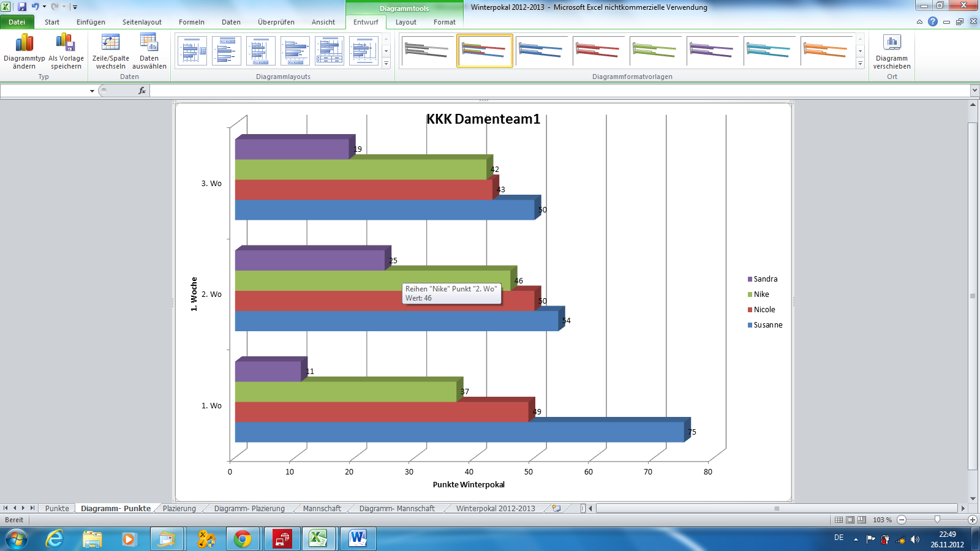The width and height of the screenshot is (980, 551).
Task: Open the Excel help question mark
Action: click(932, 21)
